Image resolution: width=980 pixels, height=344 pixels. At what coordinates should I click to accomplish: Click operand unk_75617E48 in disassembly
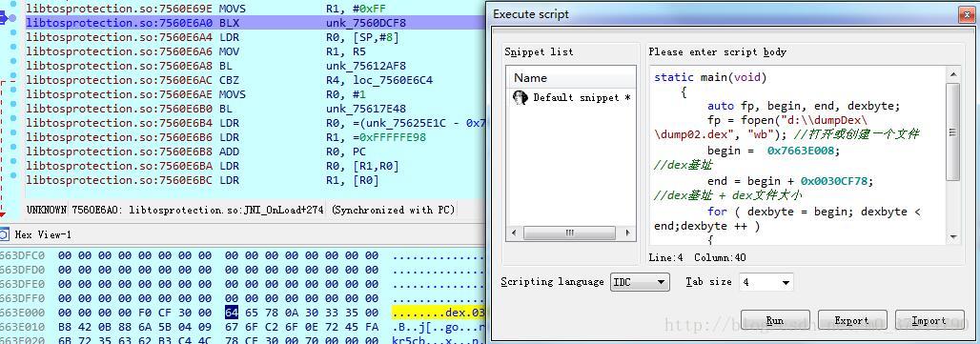pyautogui.click(x=366, y=109)
